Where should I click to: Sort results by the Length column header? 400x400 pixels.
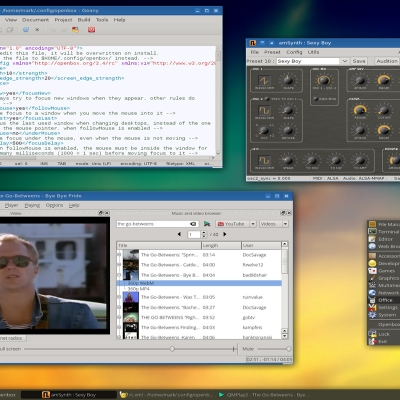(221, 245)
